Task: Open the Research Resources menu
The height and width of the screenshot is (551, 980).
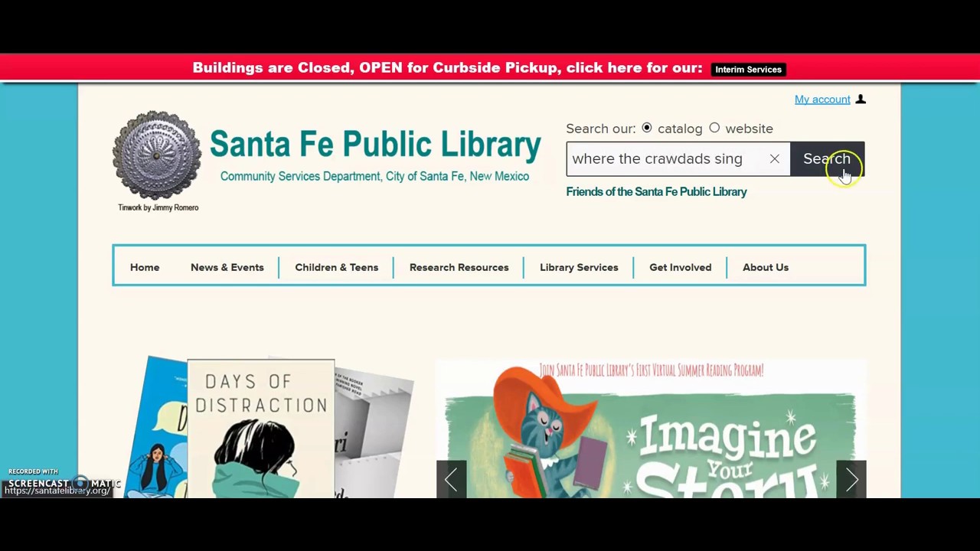Action: pyautogui.click(x=459, y=267)
